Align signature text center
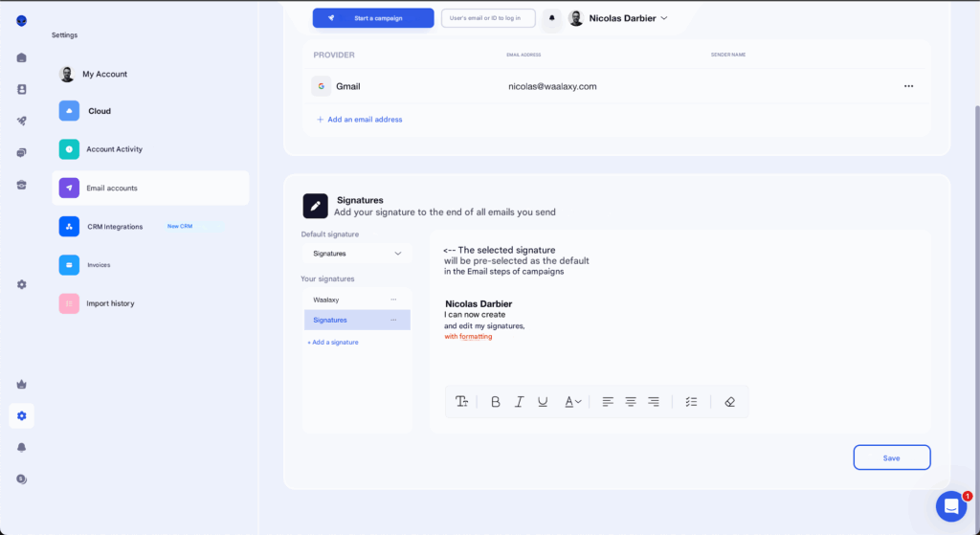The height and width of the screenshot is (535, 980). [631, 402]
